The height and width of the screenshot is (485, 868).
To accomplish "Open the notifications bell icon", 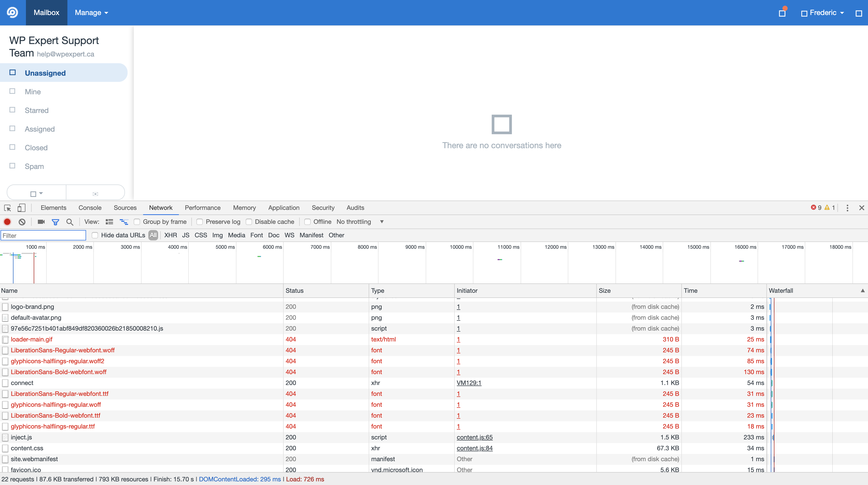I will click(782, 13).
